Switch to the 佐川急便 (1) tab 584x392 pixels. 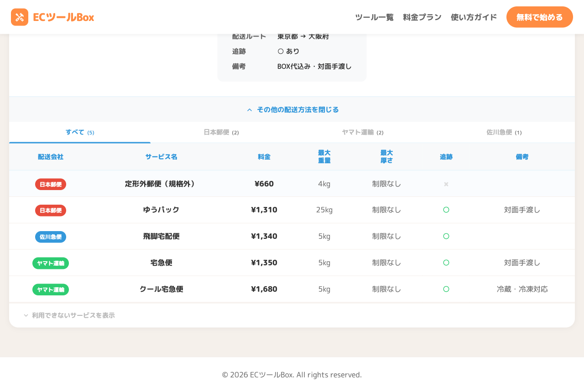pos(504,132)
